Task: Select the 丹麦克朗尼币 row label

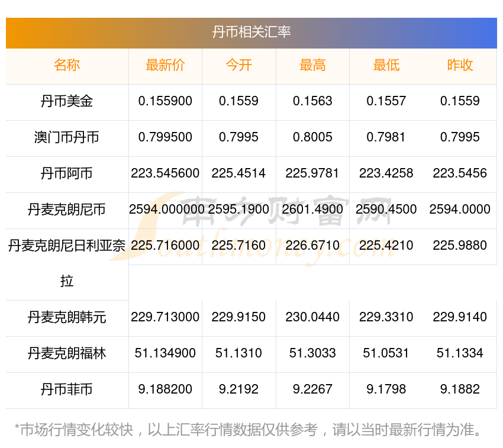Action: [67, 210]
